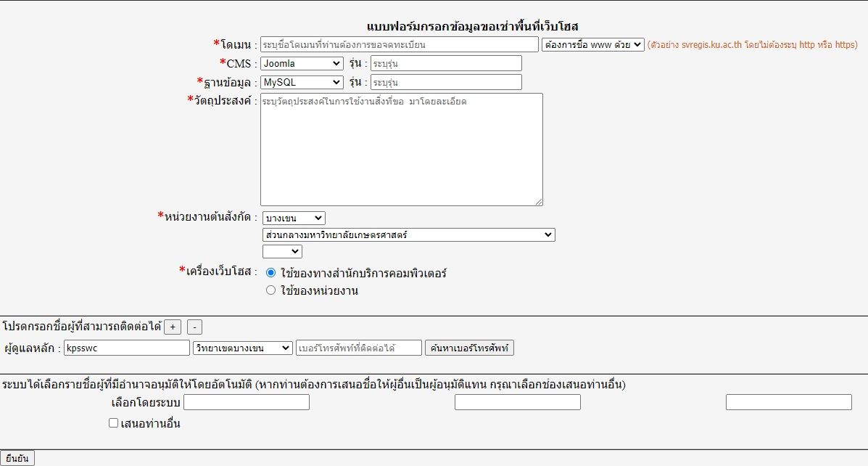Click the 'ยืนยัน' submit button
Viewport: 868px width, 466px height.
[17, 458]
